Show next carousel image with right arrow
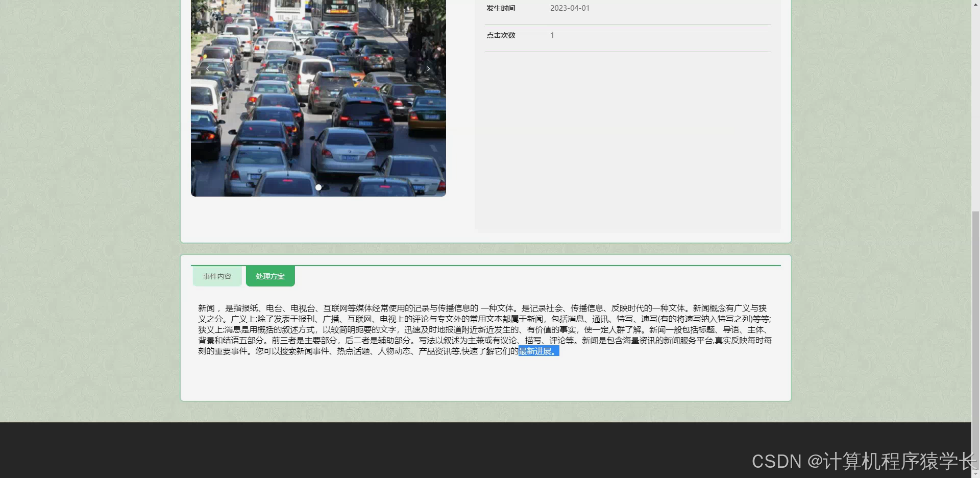This screenshot has height=478, width=980. 429,68
